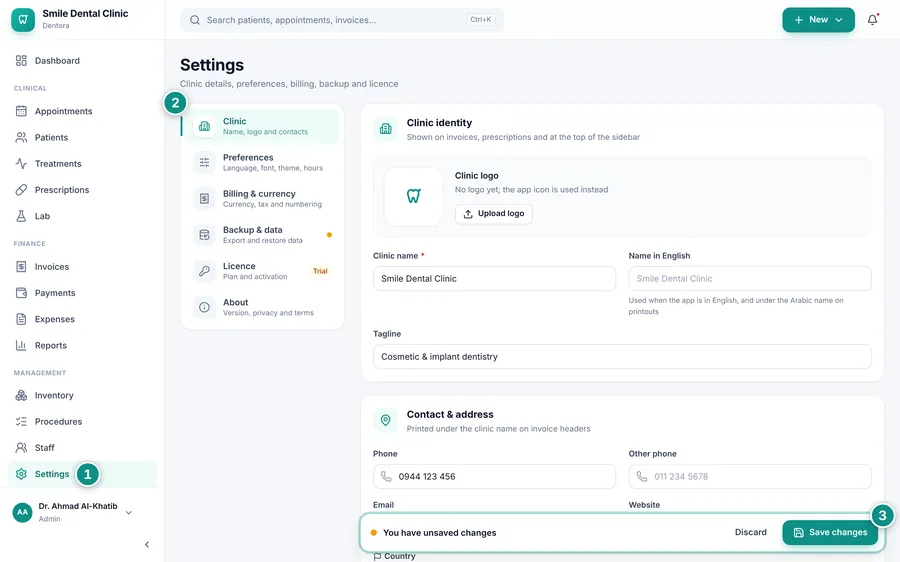
Task: Open the New button dropdown
Action: 818,20
